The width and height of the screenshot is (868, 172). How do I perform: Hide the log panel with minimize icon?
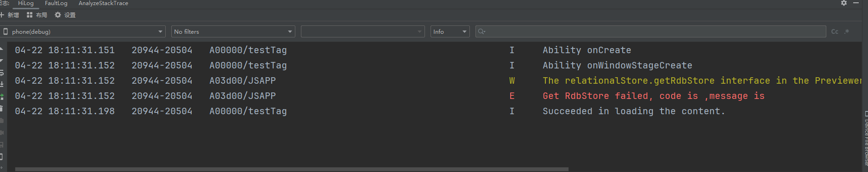point(856,3)
